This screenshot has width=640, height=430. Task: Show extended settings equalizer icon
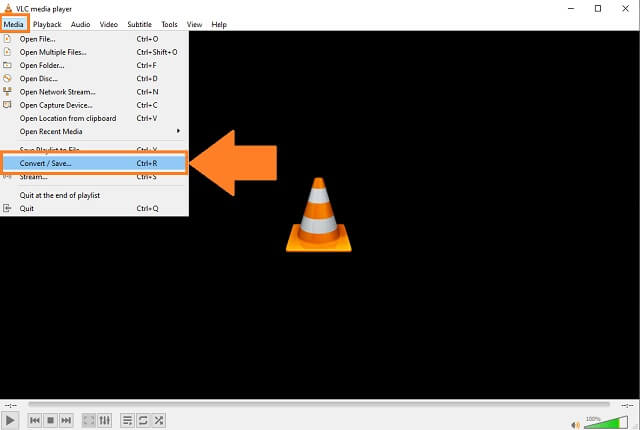(x=105, y=420)
